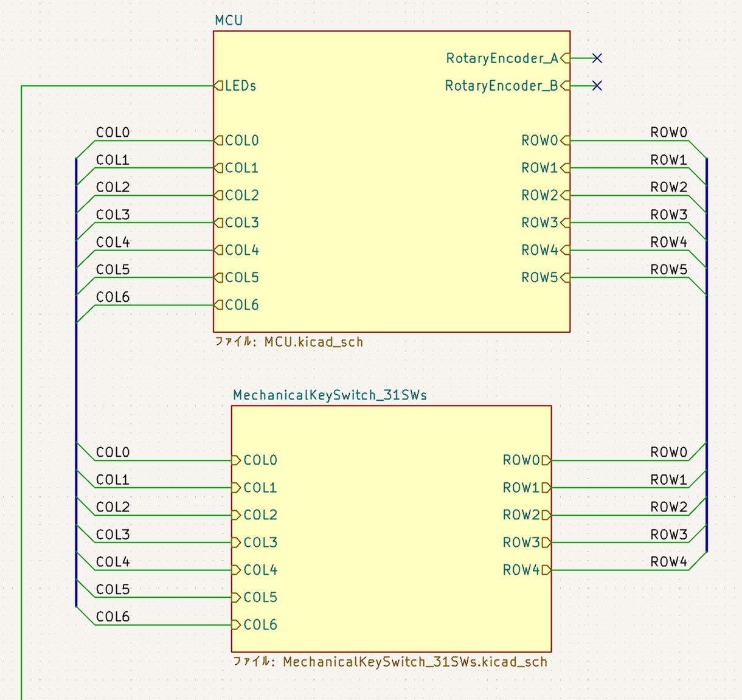Click the COL5 net label near the key switch sheet

click(x=113, y=589)
